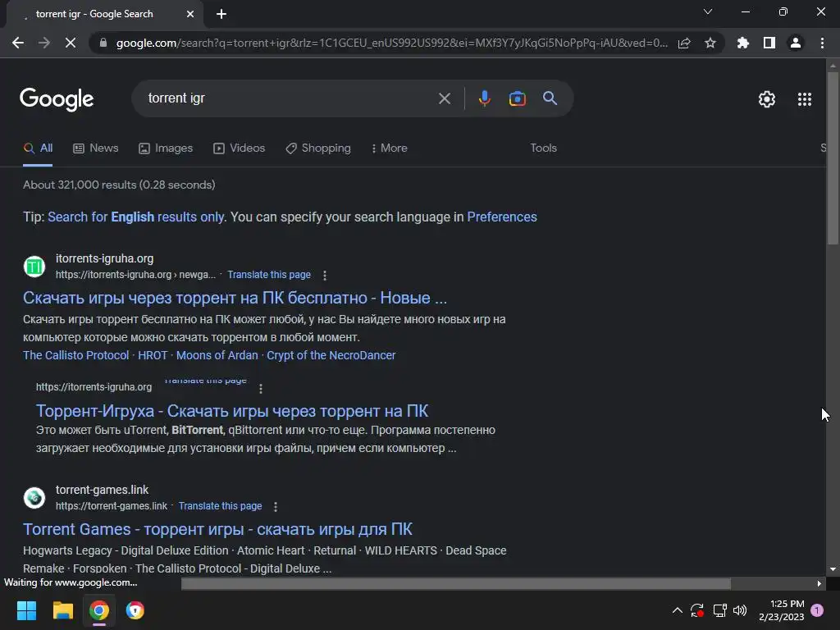Go back to the previous page

point(18,43)
